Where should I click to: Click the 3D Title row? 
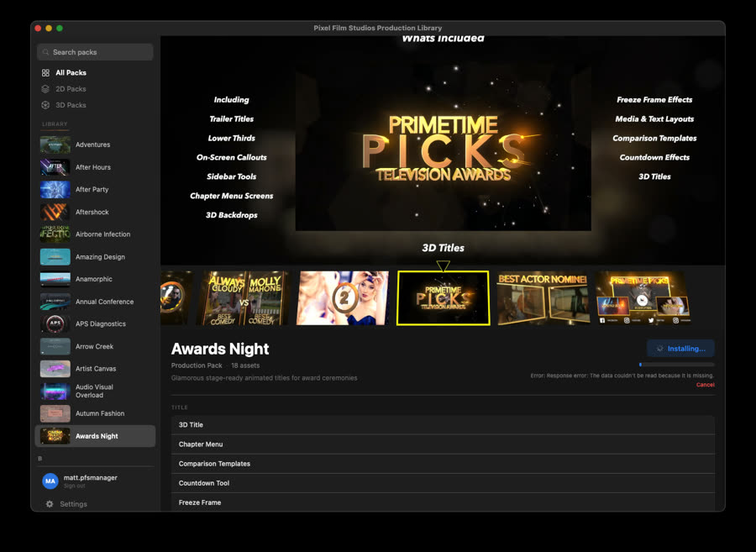(443, 425)
